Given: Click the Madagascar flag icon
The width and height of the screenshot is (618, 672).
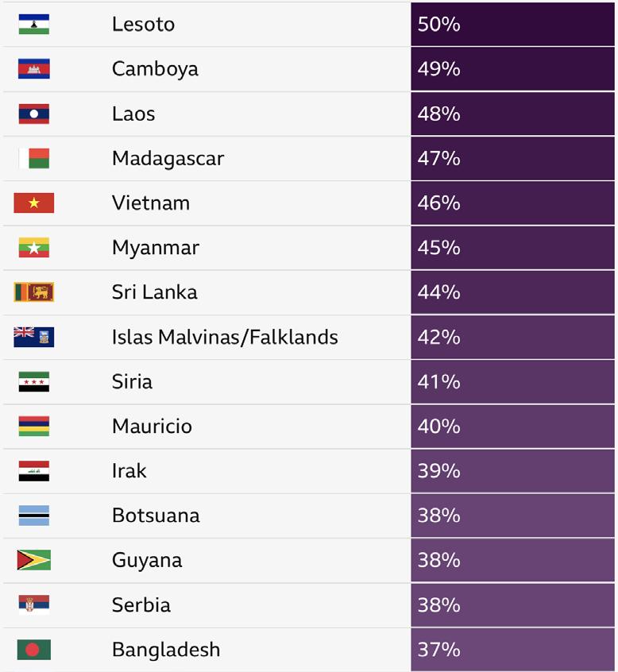Looking at the screenshot, I should tap(33, 158).
